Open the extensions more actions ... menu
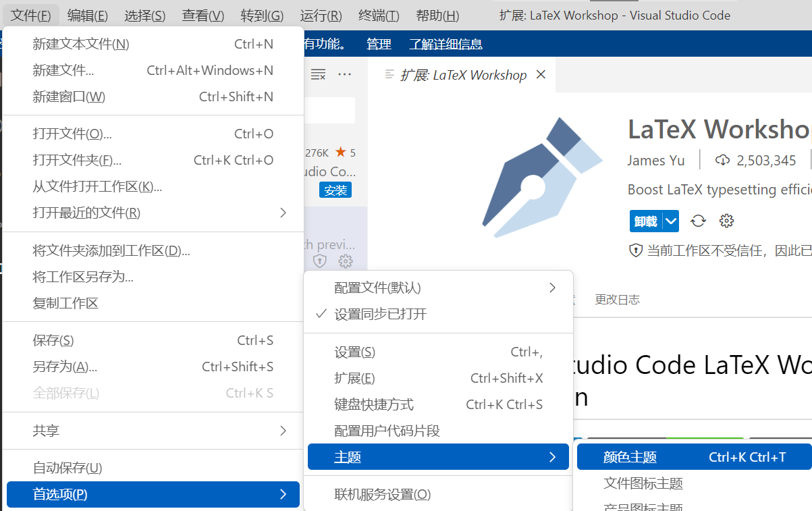The image size is (812, 511). coord(344,74)
